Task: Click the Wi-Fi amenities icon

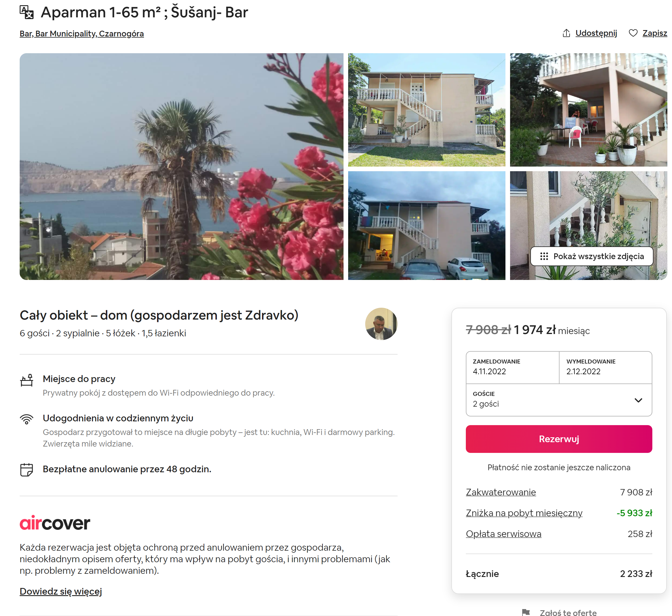Action: pos(27,419)
